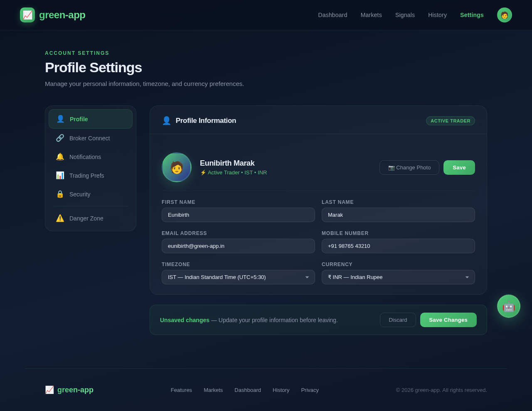Open the Currency dropdown

[x=398, y=277]
